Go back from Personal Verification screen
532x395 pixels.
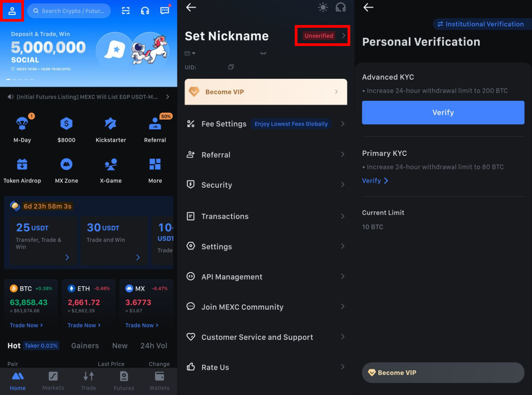368,7
